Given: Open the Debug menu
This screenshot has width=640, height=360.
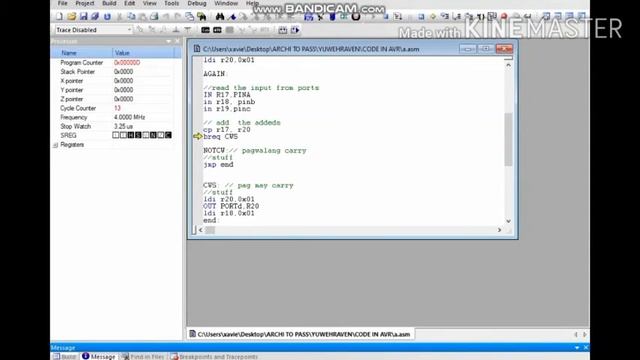Looking at the screenshot, I should pyautogui.click(x=197, y=3).
